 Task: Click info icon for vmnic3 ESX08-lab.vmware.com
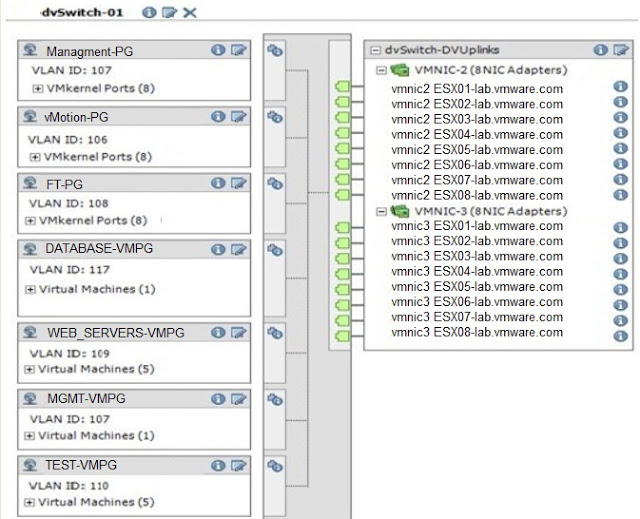coord(619,333)
